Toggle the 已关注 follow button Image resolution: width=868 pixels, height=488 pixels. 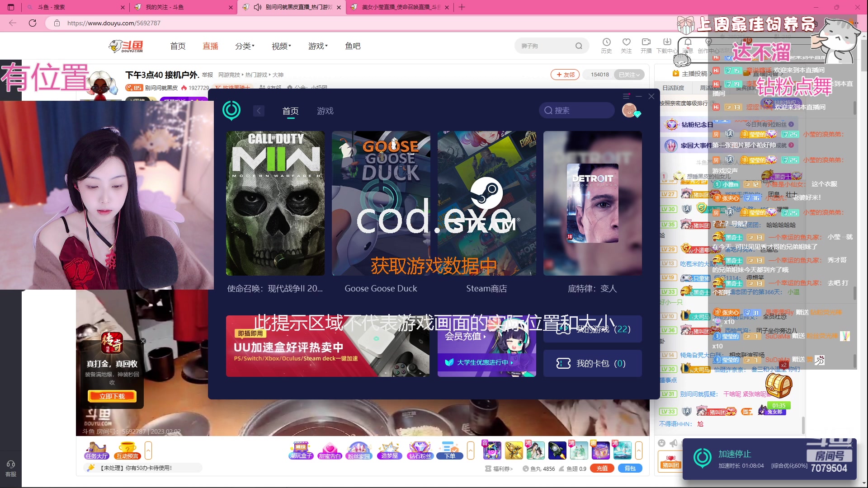coord(629,75)
